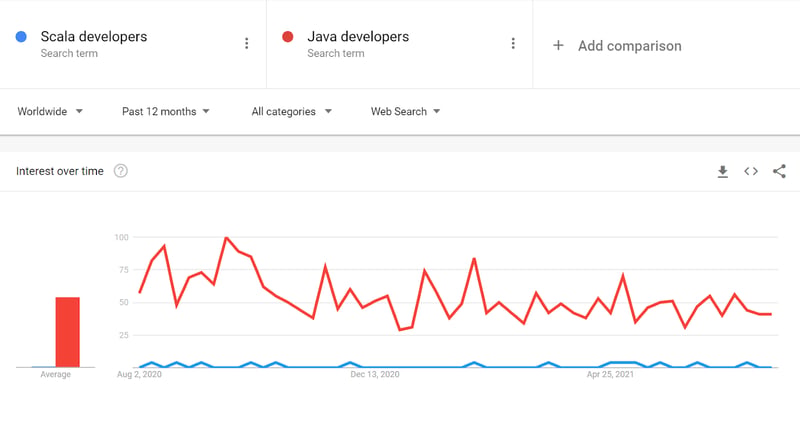
Task: Click the blue Scala developers color dot
Action: (x=21, y=37)
